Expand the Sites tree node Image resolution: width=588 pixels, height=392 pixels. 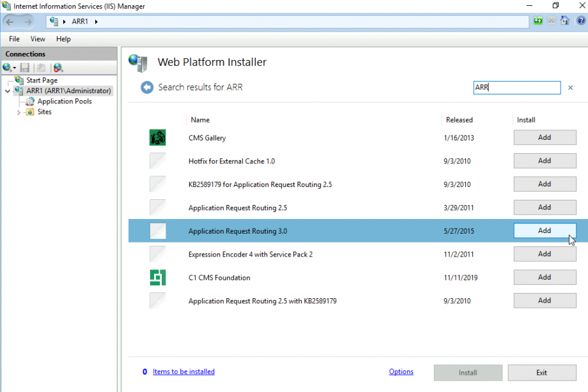pyautogui.click(x=20, y=112)
